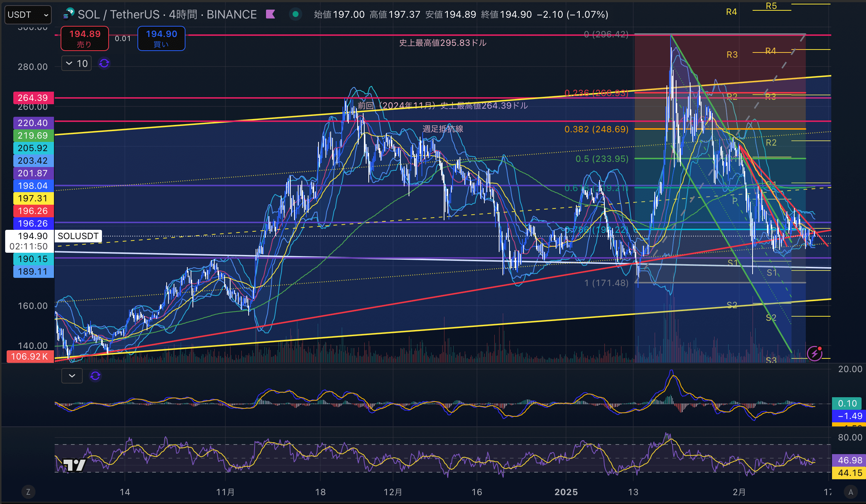Click the 0.382 (248.69) Fibonacci label
This screenshot has width=866, height=504.
pyautogui.click(x=596, y=129)
